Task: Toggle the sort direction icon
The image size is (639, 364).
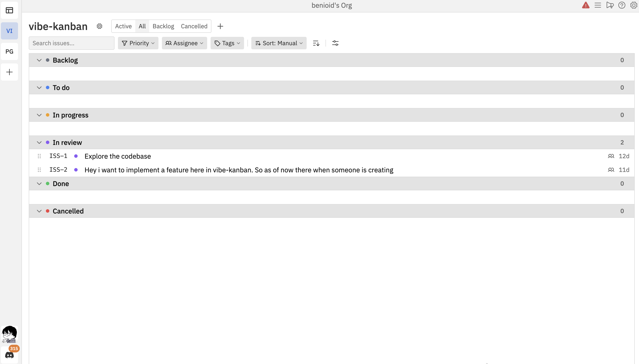Action: (316, 43)
